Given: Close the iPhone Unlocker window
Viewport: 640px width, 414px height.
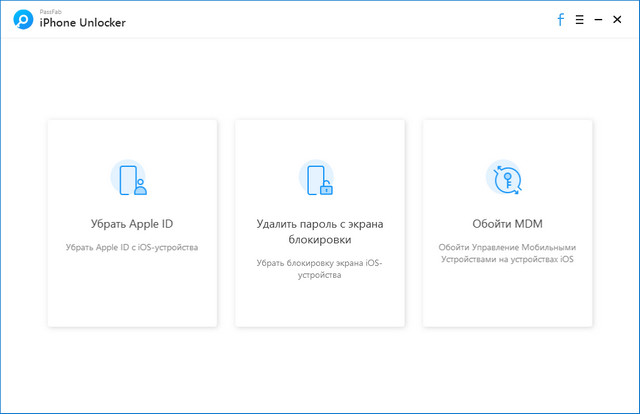Looking at the screenshot, I should (629, 19).
